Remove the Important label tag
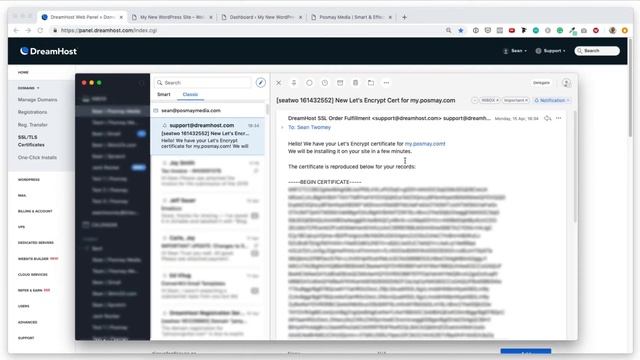Image resolution: width=640 pixels, height=360 pixels. pyautogui.click(x=526, y=100)
